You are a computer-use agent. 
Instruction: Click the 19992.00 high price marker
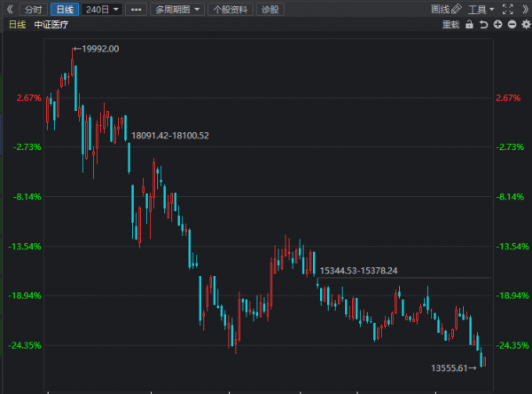point(98,49)
